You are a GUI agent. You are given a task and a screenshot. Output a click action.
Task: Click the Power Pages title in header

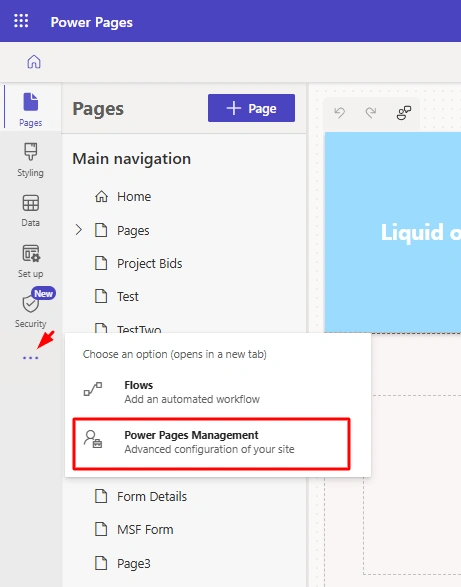click(x=92, y=22)
